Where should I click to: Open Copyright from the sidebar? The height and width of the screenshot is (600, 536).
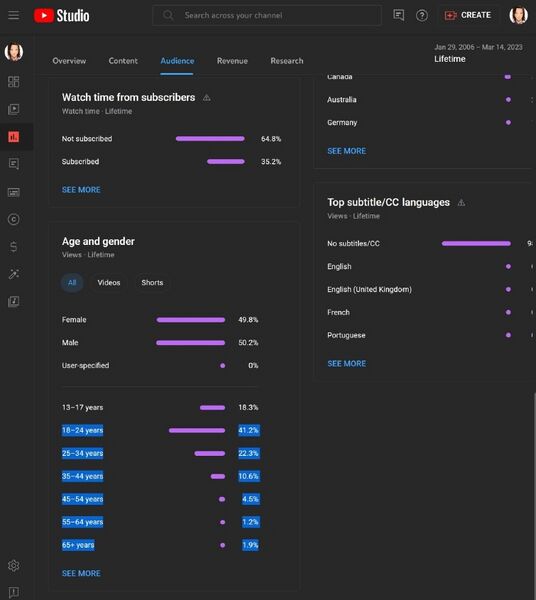coord(13,219)
